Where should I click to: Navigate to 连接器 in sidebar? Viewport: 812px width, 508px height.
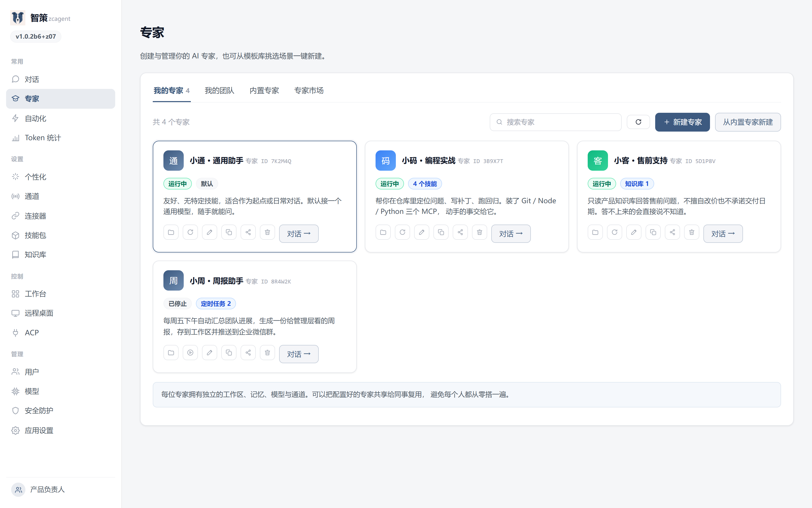point(60,216)
